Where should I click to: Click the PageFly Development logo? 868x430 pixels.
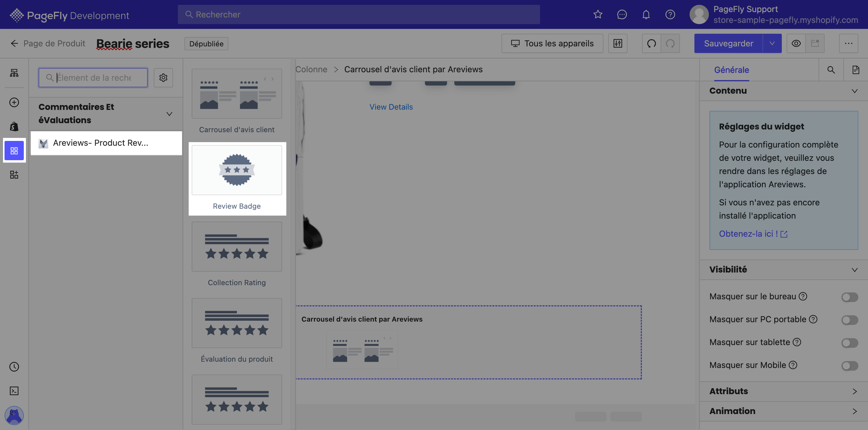pyautogui.click(x=70, y=15)
